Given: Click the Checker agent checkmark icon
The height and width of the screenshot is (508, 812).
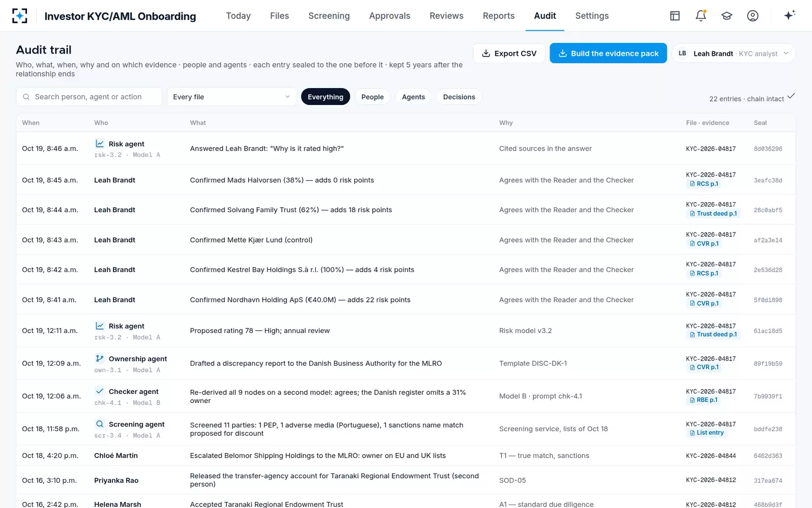Looking at the screenshot, I should pyautogui.click(x=100, y=391).
